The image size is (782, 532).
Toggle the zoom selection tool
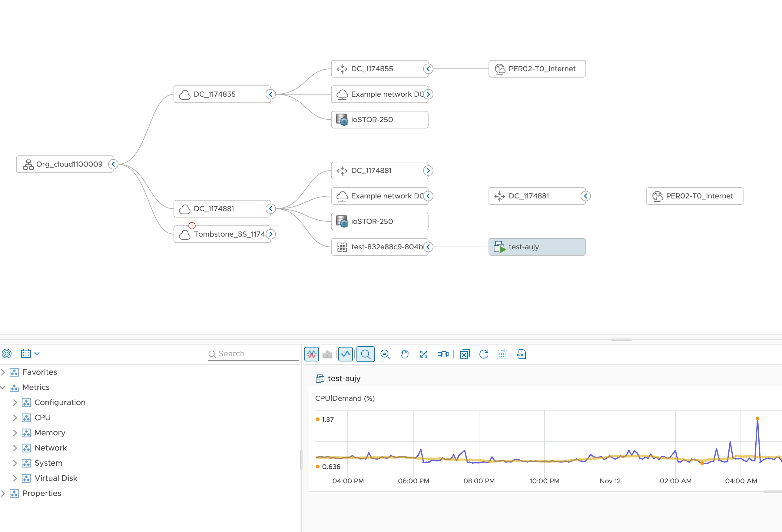[366, 354]
